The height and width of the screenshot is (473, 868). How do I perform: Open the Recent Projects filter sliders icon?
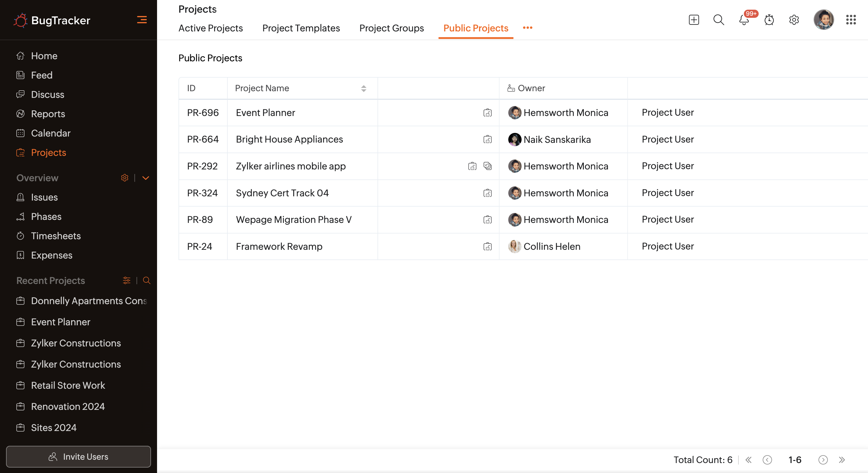point(127,280)
